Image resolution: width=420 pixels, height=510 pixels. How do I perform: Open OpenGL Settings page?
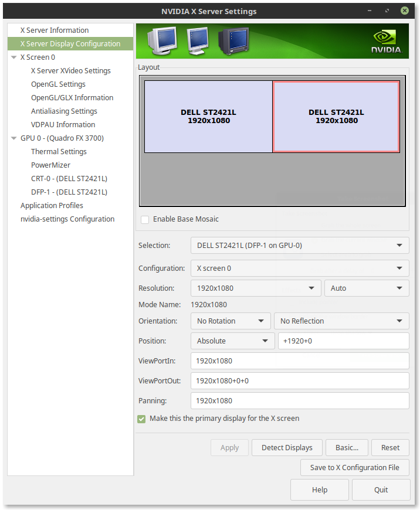(x=58, y=84)
